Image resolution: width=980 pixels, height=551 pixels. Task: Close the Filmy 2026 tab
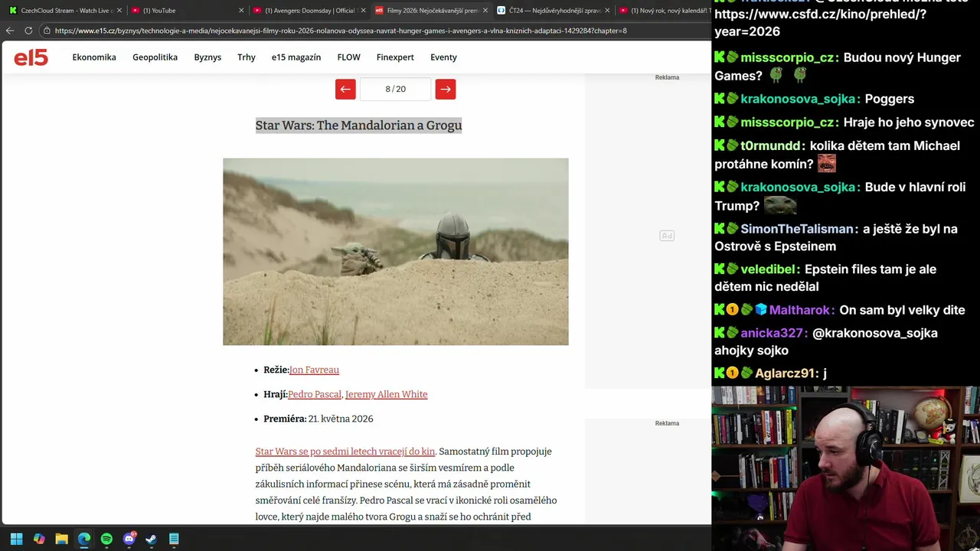pos(485,11)
